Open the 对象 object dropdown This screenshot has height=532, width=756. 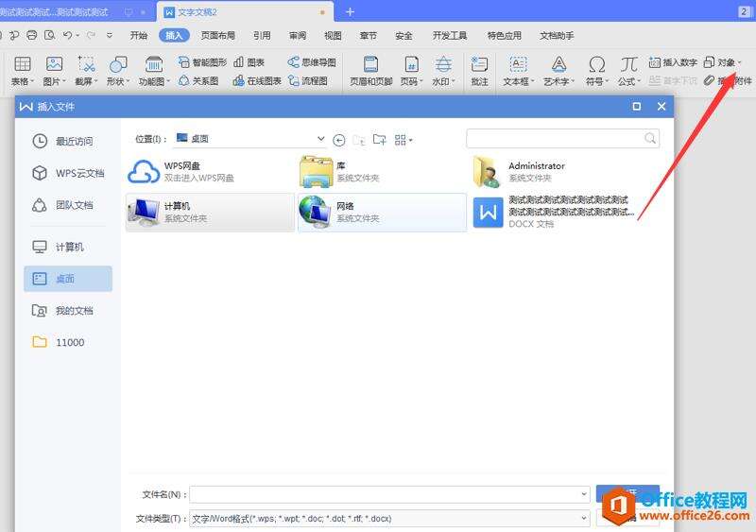tap(723, 62)
